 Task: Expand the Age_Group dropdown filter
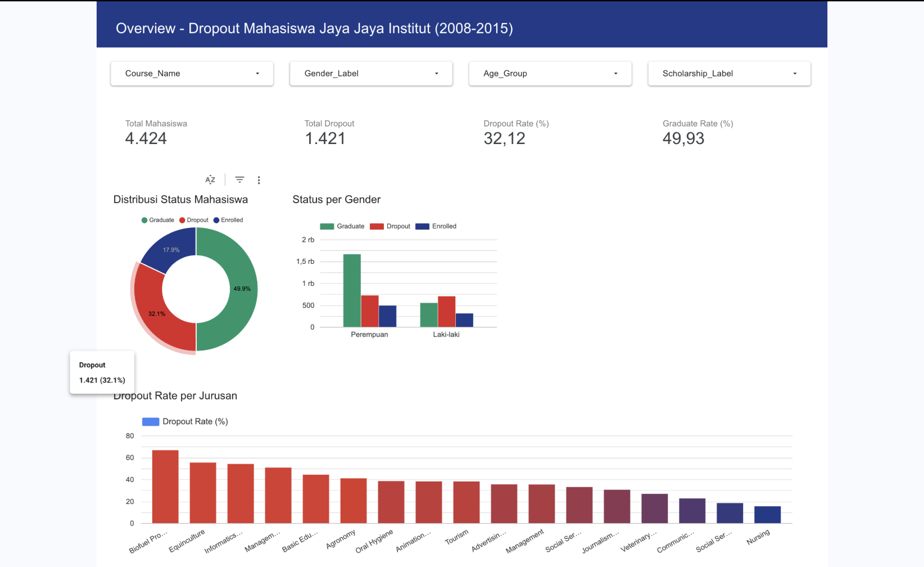(550, 74)
